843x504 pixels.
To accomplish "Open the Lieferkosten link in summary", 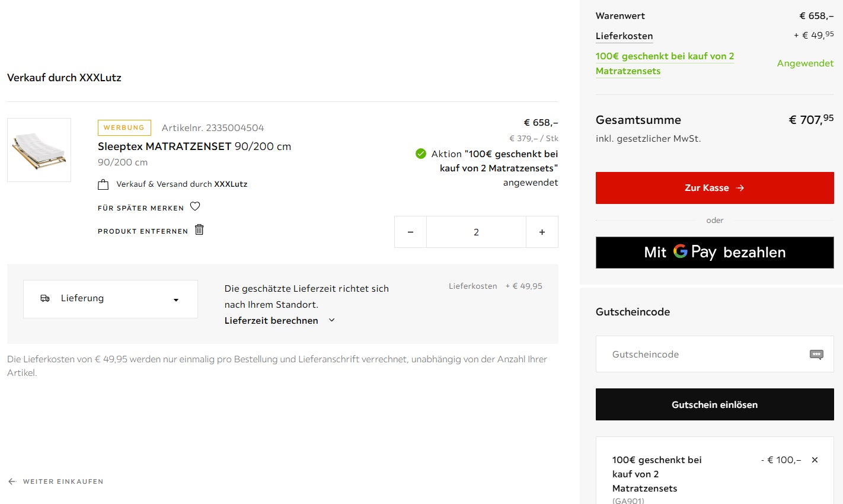I will pyautogui.click(x=624, y=36).
